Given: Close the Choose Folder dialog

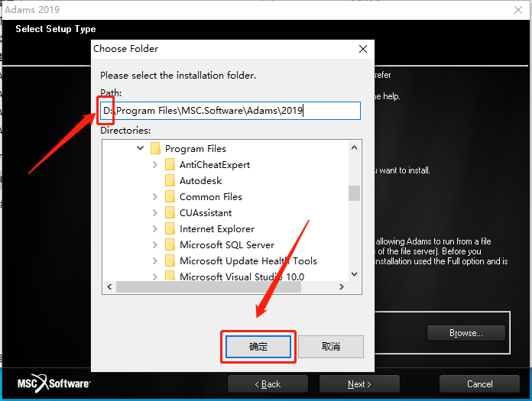Looking at the screenshot, I should point(363,49).
